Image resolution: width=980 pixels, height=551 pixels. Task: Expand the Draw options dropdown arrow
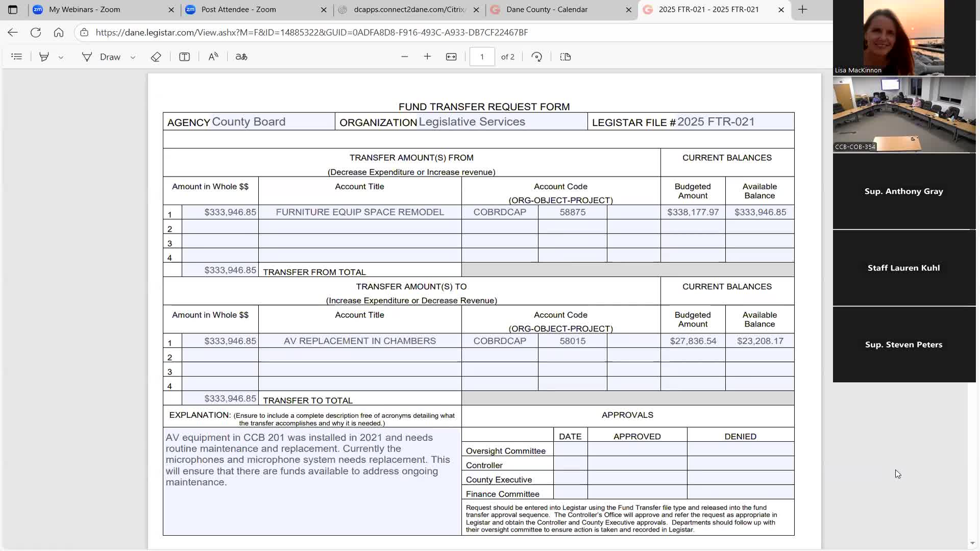(x=133, y=57)
